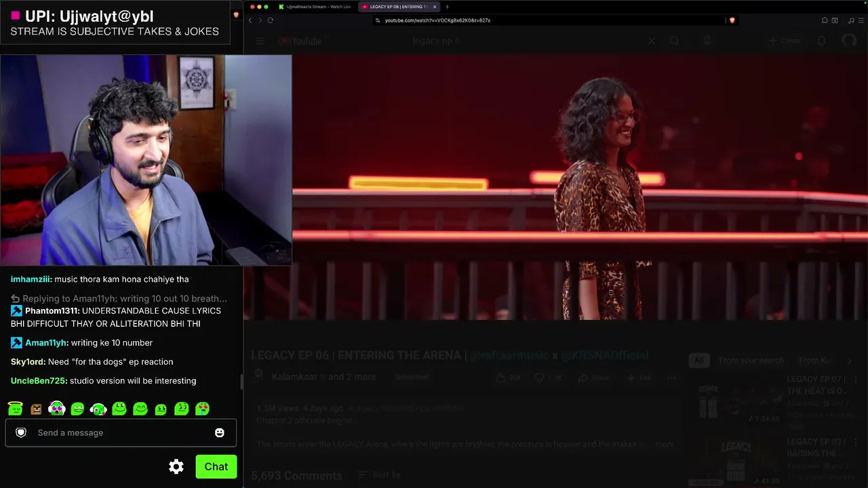Start YouTube voice search microphone

tap(707, 41)
